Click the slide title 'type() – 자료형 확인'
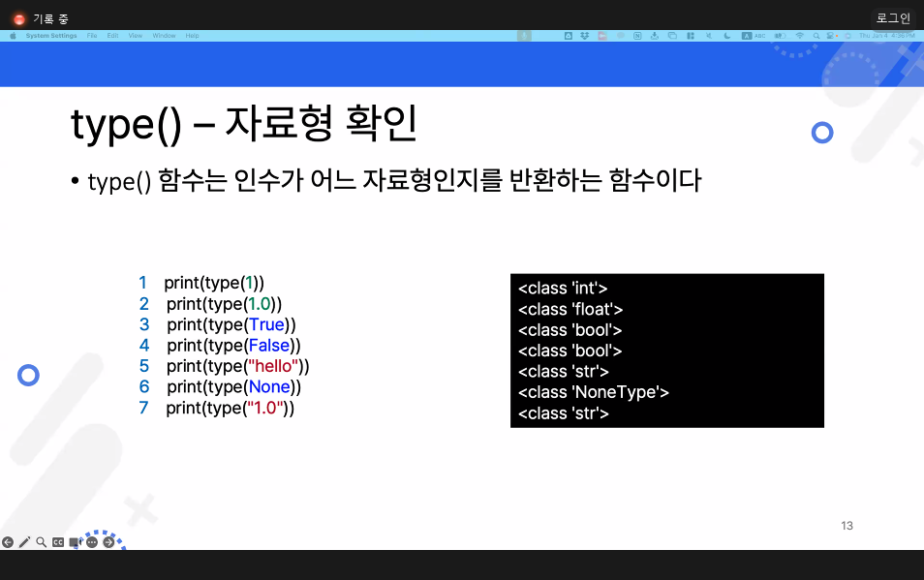 tap(244, 124)
